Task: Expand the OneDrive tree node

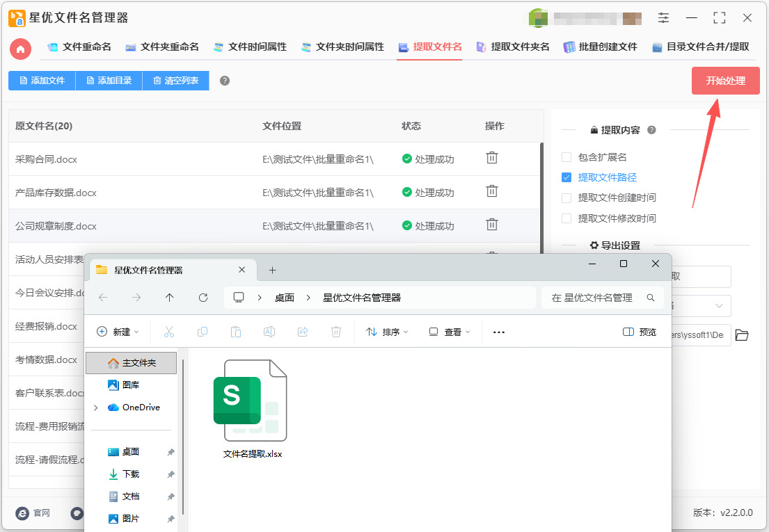Action: point(95,408)
